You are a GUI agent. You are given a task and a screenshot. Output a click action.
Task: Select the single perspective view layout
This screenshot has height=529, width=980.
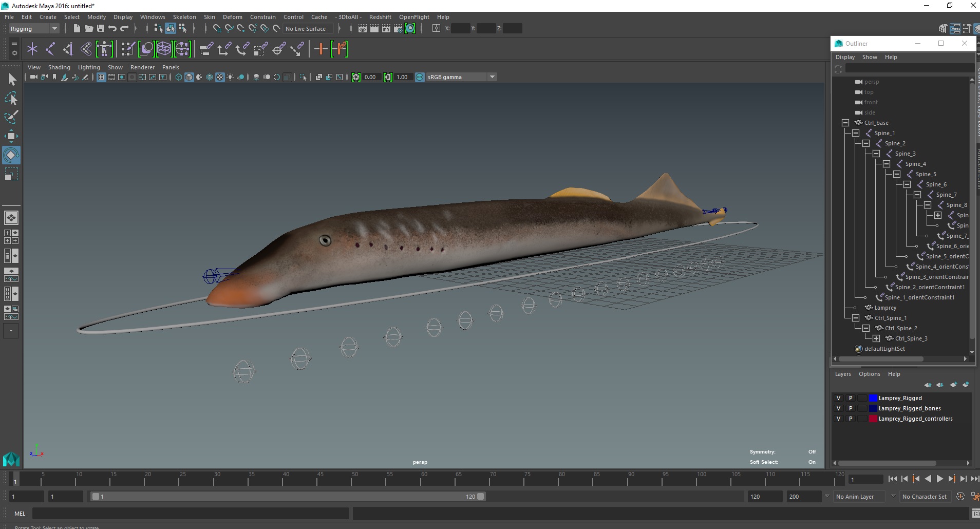click(x=11, y=218)
